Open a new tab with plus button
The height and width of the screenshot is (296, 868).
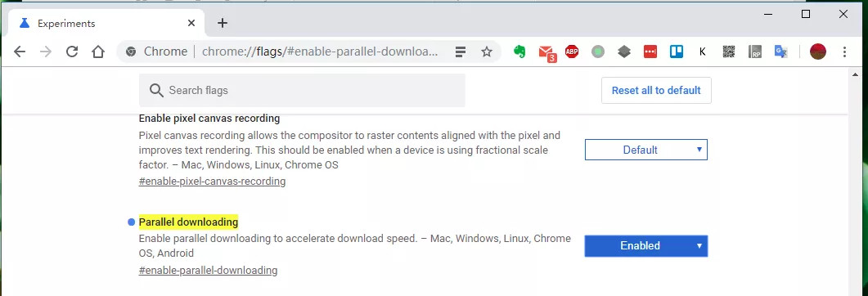(x=222, y=23)
